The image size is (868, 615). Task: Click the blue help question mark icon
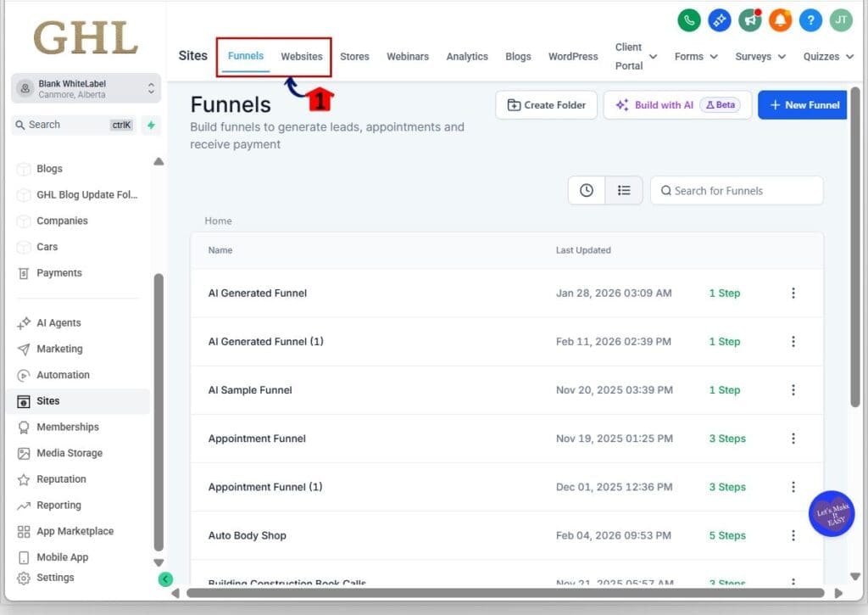click(x=810, y=20)
